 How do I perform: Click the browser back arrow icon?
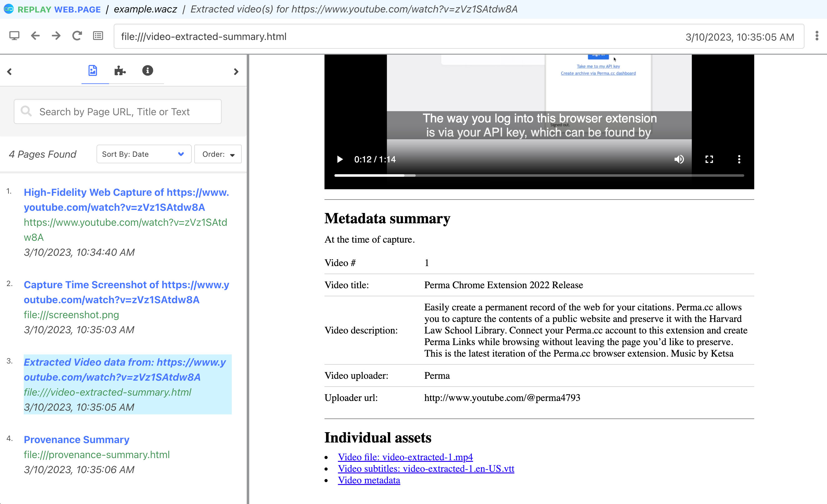point(35,36)
